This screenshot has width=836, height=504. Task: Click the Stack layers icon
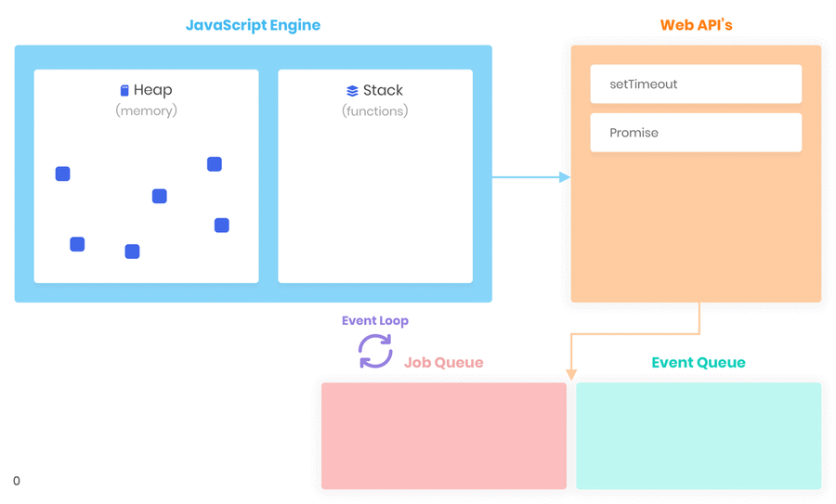(x=352, y=91)
